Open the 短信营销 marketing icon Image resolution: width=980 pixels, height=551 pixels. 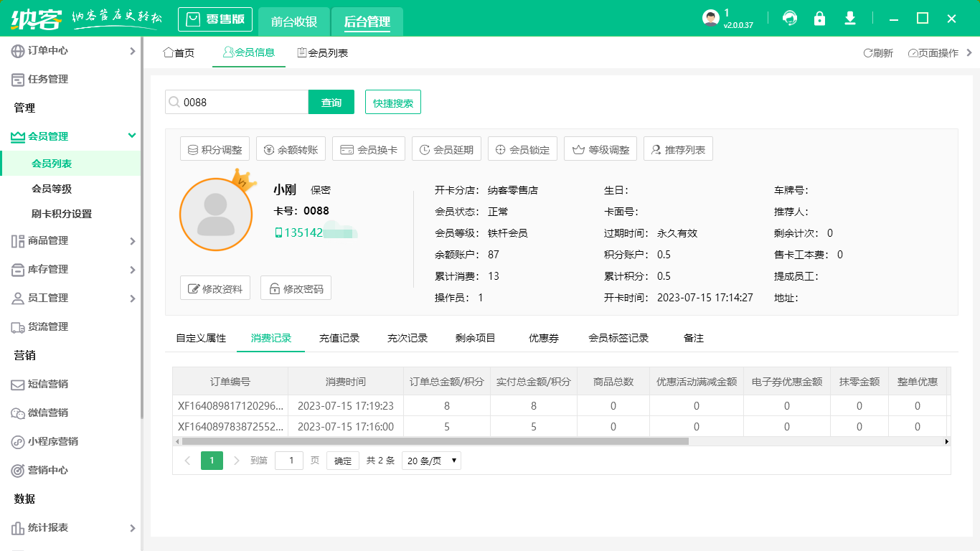(x=18, y=385)
